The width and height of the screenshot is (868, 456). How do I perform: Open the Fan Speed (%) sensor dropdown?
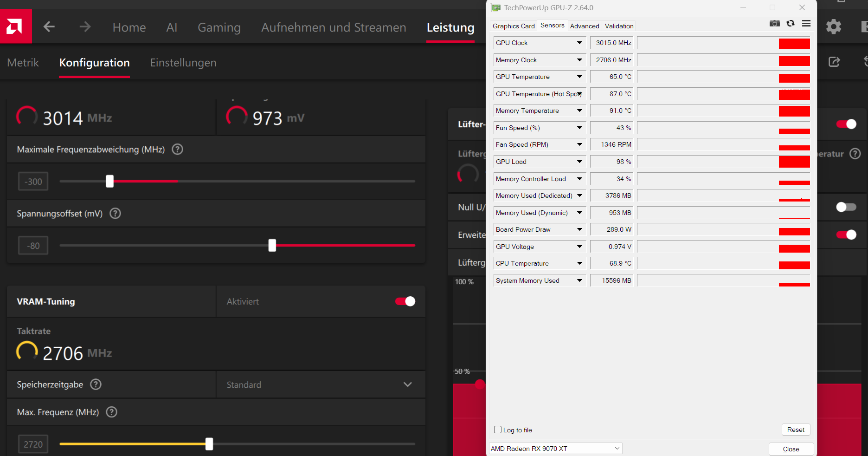579,128
